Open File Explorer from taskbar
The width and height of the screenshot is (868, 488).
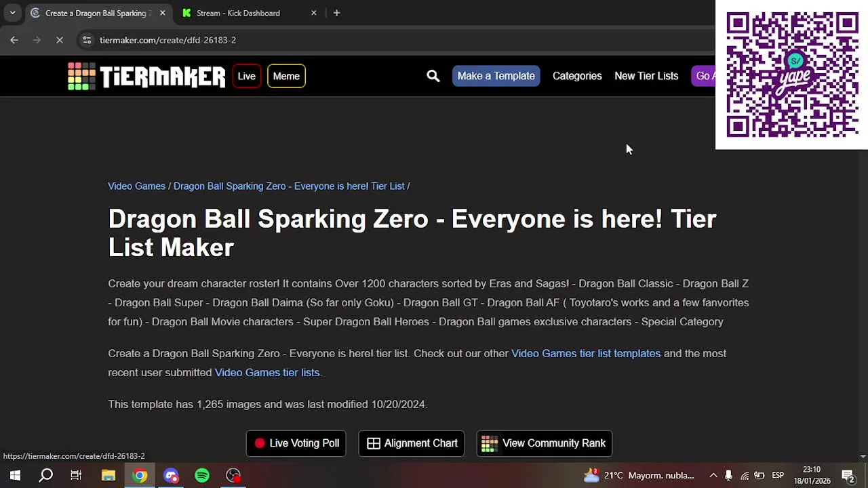(108, 475)
